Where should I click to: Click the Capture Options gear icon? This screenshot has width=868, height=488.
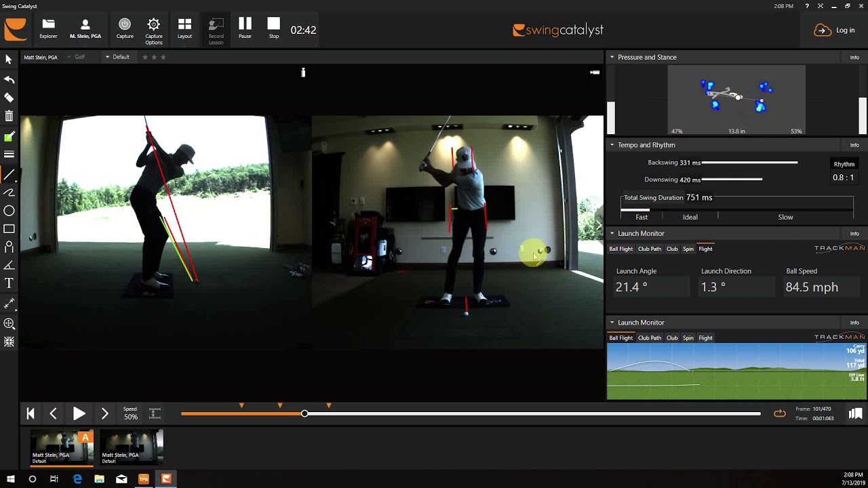154,25
